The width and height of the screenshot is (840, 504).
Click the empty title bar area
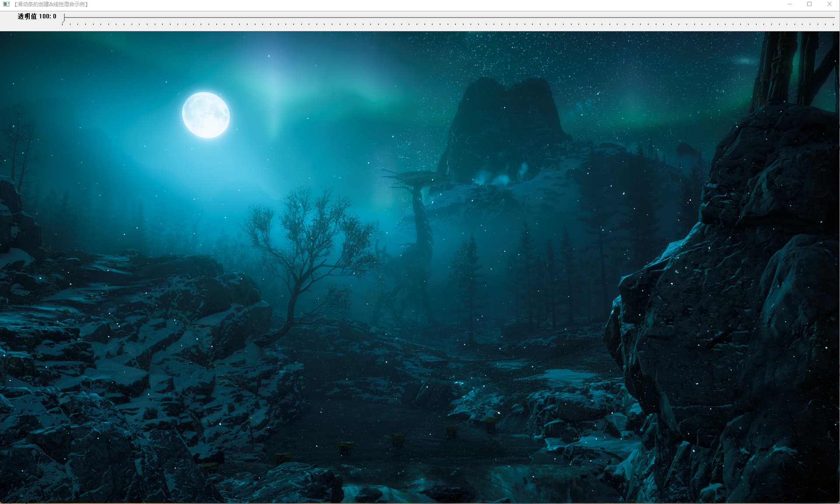pos(437,4)
